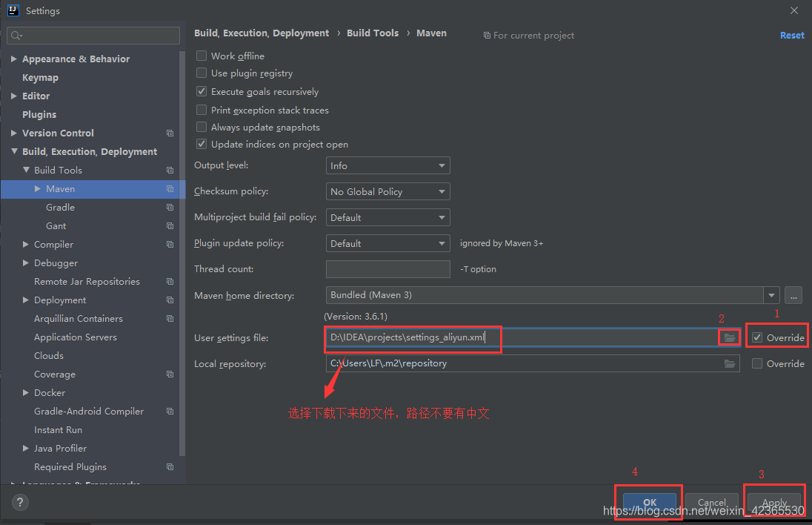
Task: Enable Work offline checkbox
Action: (202, 56)
